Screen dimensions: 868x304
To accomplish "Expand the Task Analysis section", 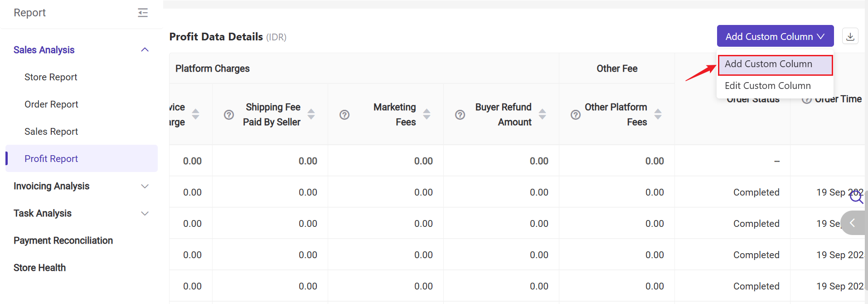I will [x=145, y=213].
